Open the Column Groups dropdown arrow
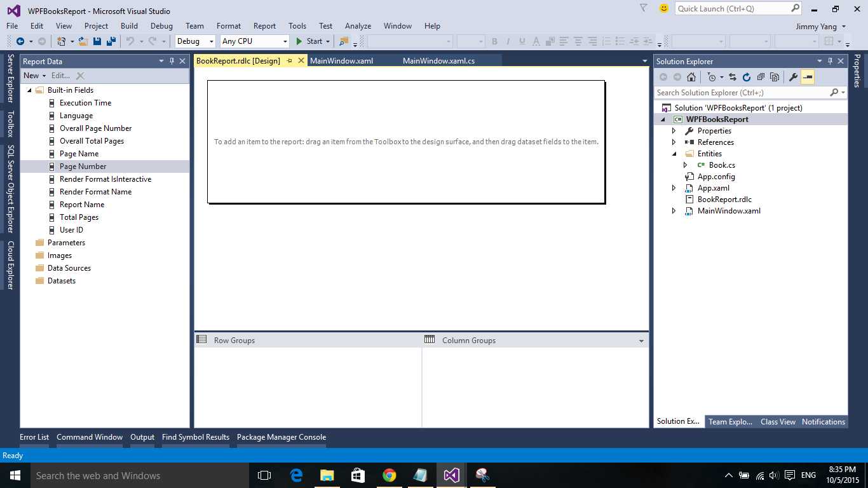Image resolution: width=868 pixels, height=488 pixels. point(641,341)
